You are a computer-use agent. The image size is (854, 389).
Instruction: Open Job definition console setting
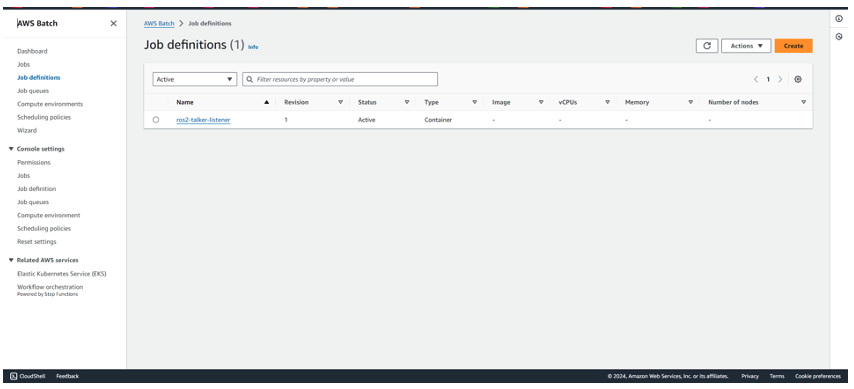(x=36, y=189)
